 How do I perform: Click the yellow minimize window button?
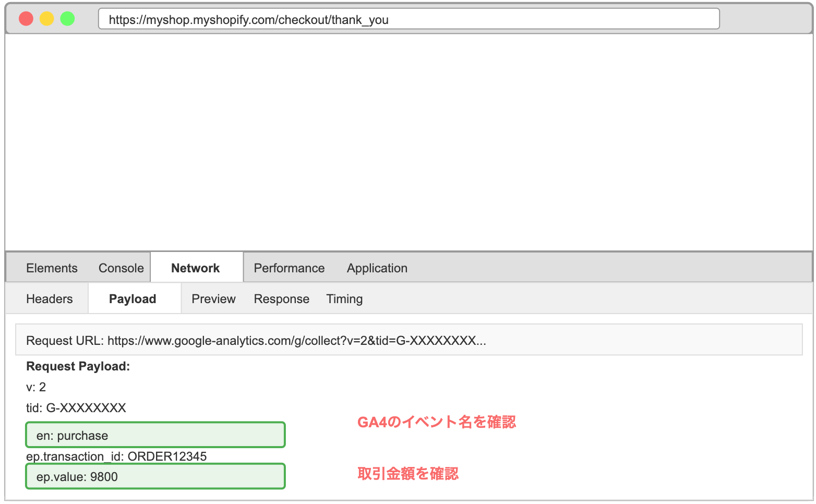(47, 19)
